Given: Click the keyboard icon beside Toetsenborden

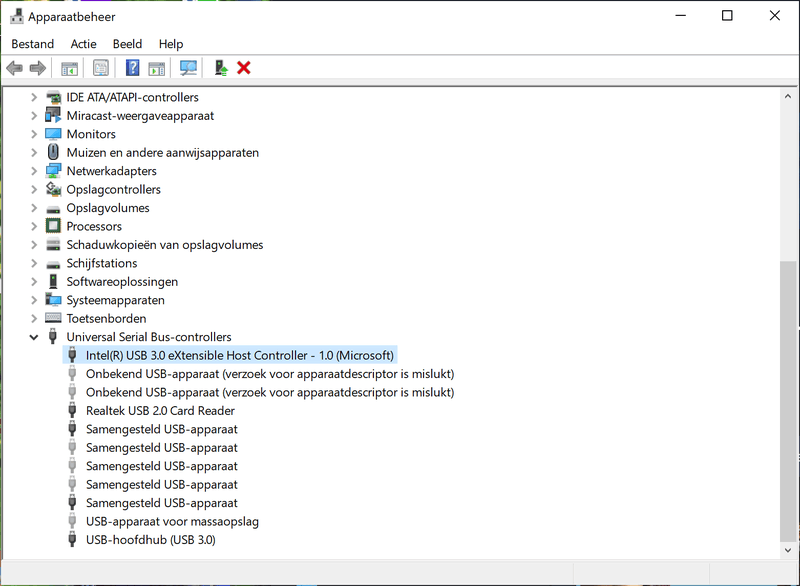Looking at the screenshot, I should tap(53, 318).
